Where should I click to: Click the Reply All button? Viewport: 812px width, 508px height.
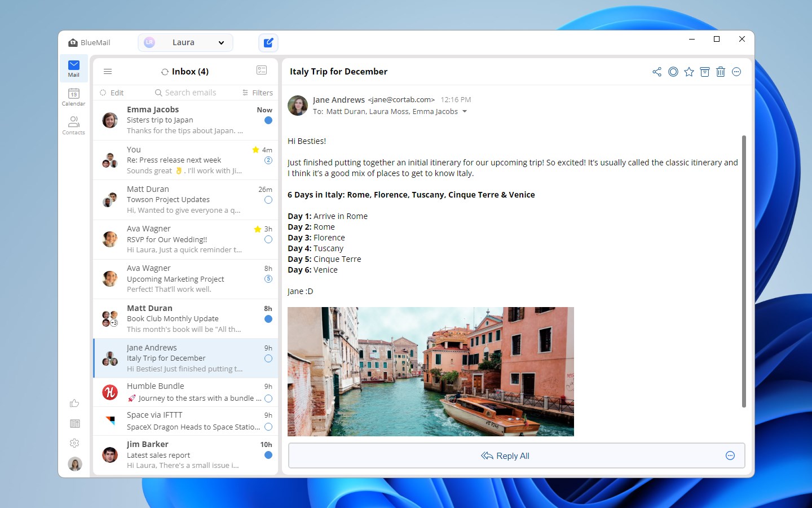(505, 456)
